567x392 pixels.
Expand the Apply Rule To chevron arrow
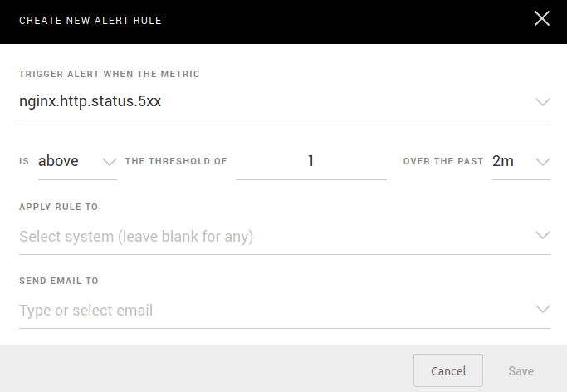[543, 236]
